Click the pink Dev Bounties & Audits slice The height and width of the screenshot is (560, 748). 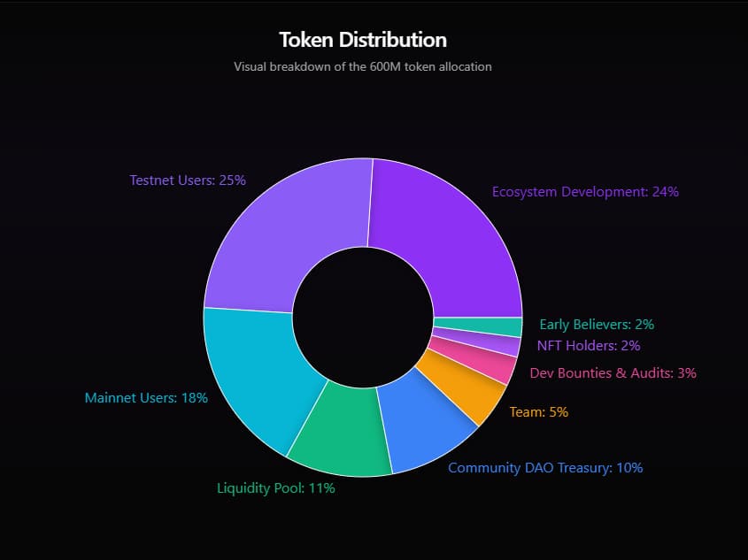[x=474, y=360]
